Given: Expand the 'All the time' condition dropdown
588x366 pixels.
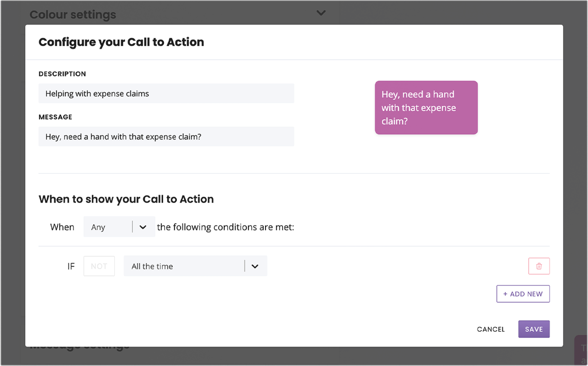Looking at the screenshot, I should tap(195, 266).
